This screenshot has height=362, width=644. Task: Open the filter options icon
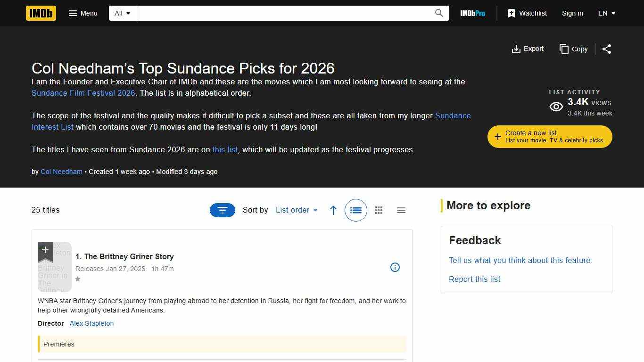click(x=222, y=210)
